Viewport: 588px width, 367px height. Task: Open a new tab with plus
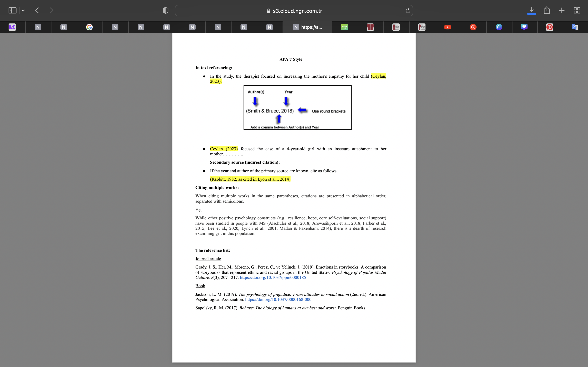(x=561, y=10)
